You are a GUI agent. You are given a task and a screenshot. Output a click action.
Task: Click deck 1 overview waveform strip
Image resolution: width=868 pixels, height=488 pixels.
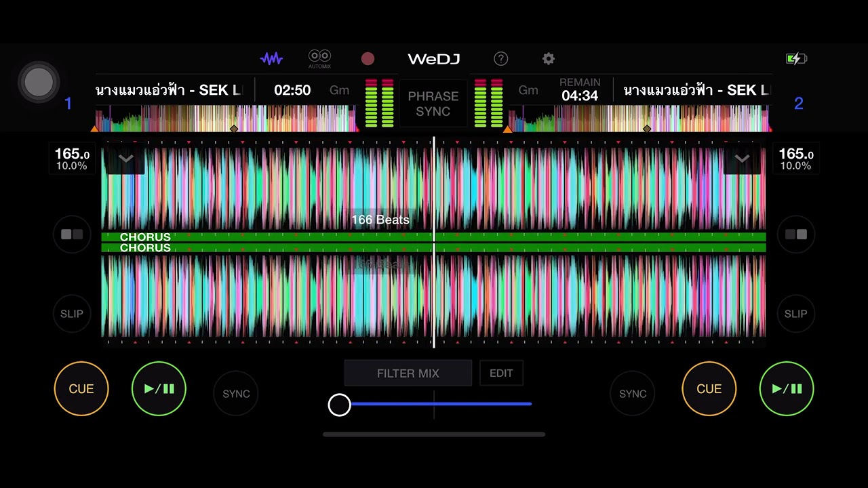[x=226, y=119]
